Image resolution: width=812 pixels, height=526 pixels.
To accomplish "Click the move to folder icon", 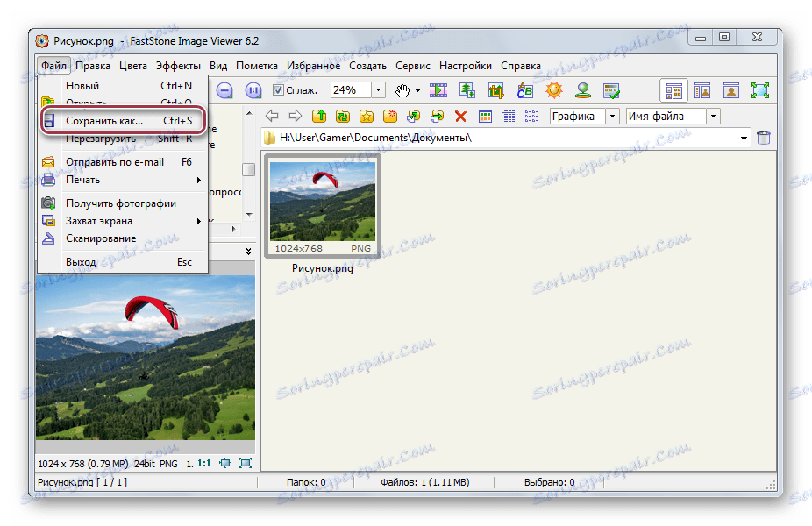I will click(x=437, y=116).
